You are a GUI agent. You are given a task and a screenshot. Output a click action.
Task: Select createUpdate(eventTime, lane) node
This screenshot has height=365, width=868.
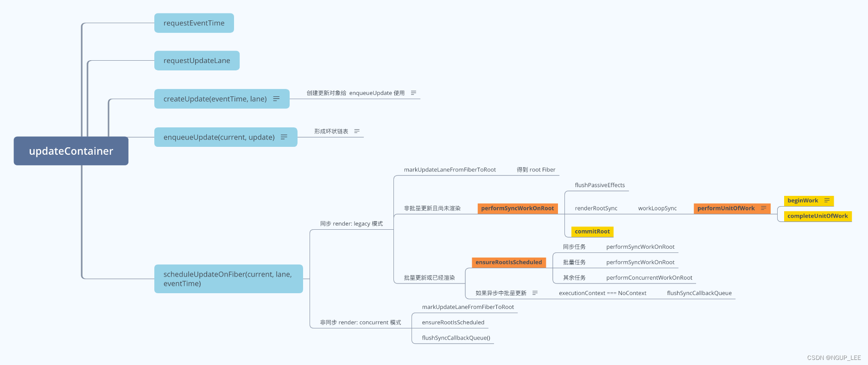(222, 99)
